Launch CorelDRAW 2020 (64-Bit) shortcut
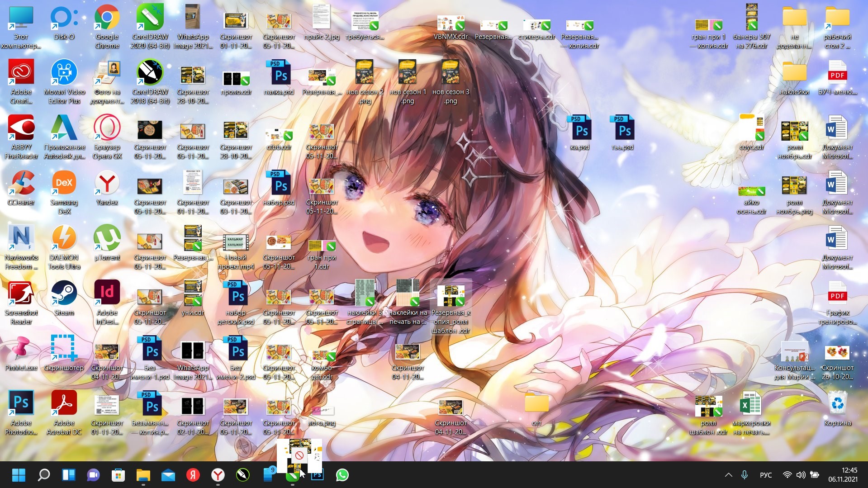 (x=150, y=27)
